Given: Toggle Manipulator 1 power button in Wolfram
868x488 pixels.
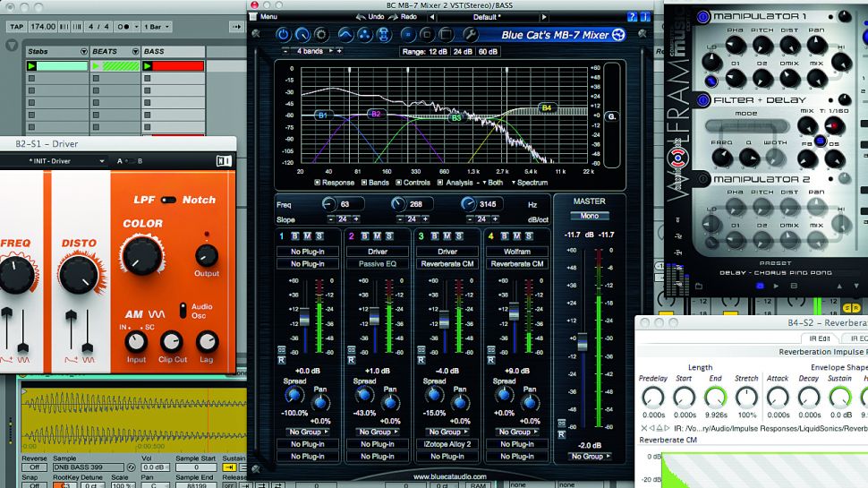Looking at the screenshot, I should tap(703, 17).
